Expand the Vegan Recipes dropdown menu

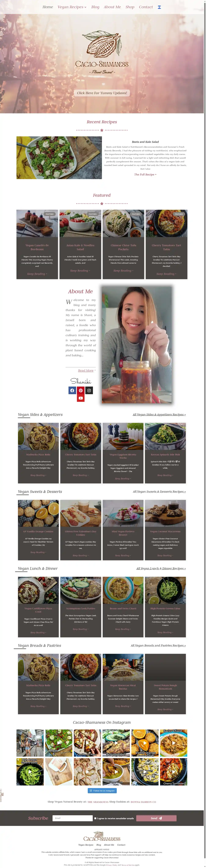72,7
